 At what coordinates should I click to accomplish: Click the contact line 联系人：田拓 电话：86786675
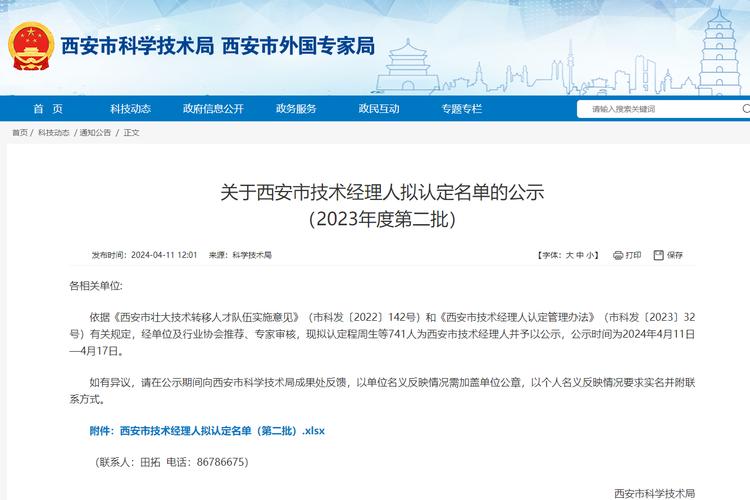coord(172,462)
